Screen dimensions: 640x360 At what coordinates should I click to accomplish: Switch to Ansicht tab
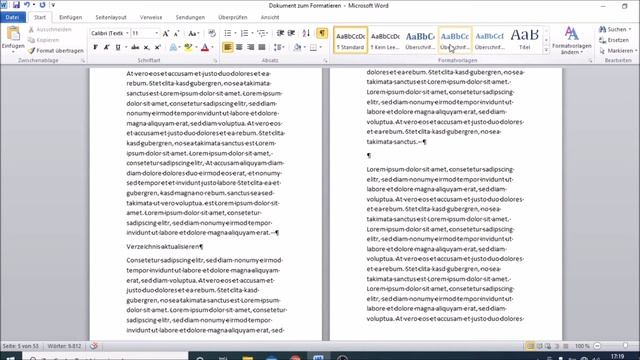[270, 17]
